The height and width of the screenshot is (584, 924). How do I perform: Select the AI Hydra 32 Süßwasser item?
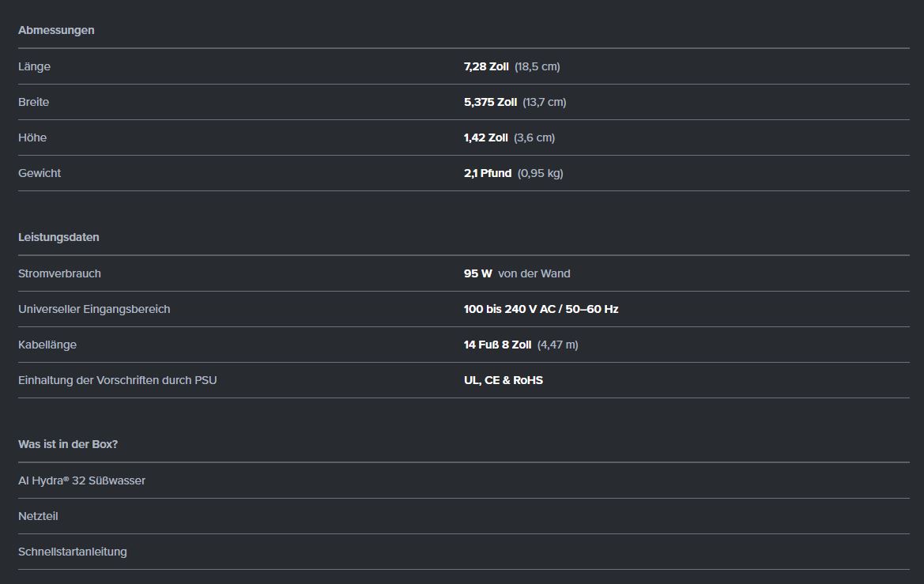coord(81,480)
